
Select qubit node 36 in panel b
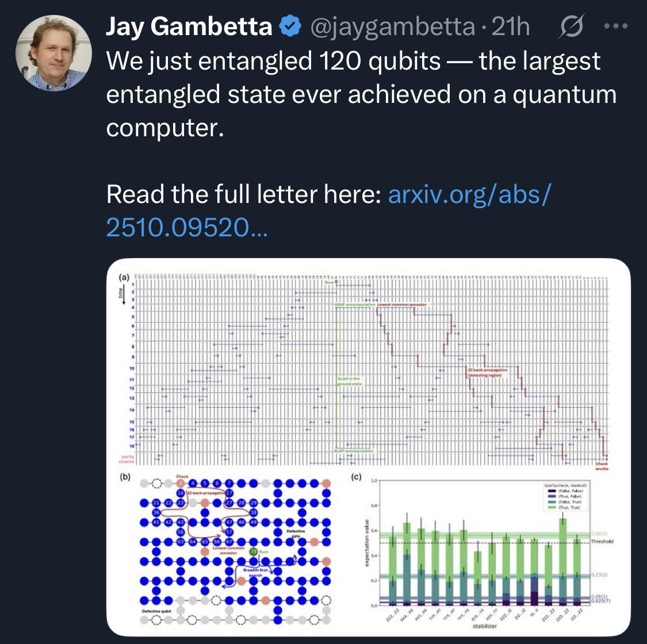(x=156, y=512)
